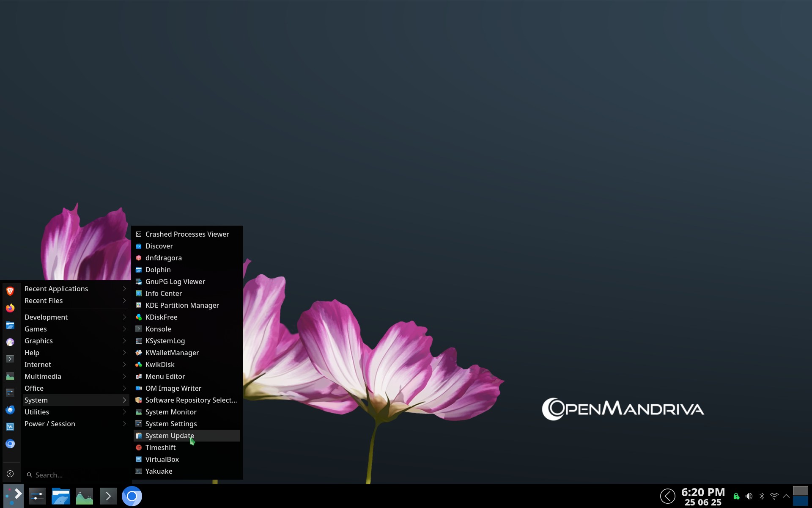Open KwikDisk
Viewport: 812px width, 508px height.
click(x=187, y=364)
